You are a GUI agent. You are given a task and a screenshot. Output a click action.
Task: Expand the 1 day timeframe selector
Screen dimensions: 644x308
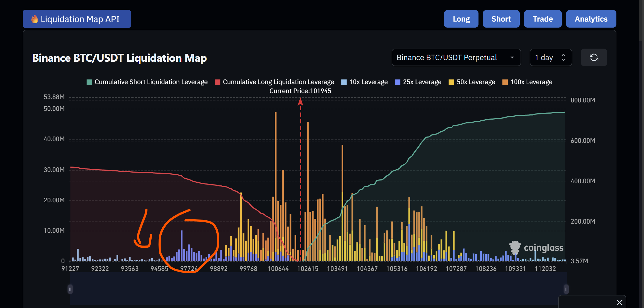[x=550, y=57]
